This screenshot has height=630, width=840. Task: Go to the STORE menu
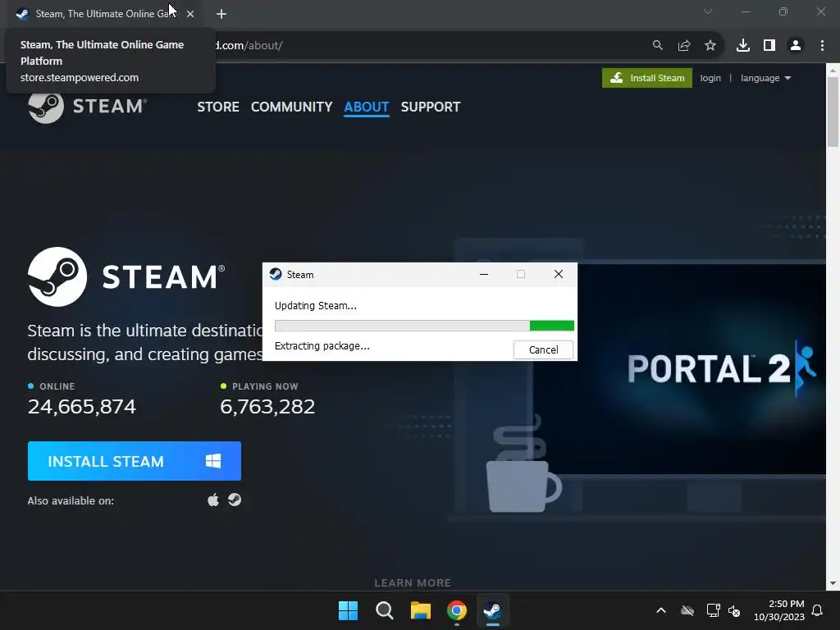218,107
